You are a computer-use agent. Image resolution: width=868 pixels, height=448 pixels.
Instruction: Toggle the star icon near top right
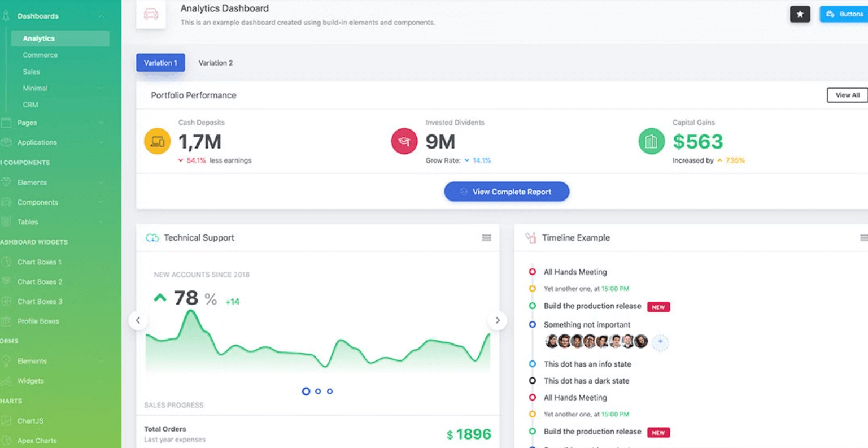(800, 14)
